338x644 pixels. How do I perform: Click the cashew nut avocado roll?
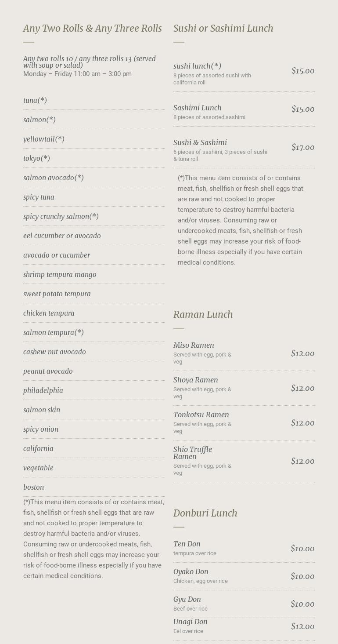pyautogui.click(x=54, y=352)
